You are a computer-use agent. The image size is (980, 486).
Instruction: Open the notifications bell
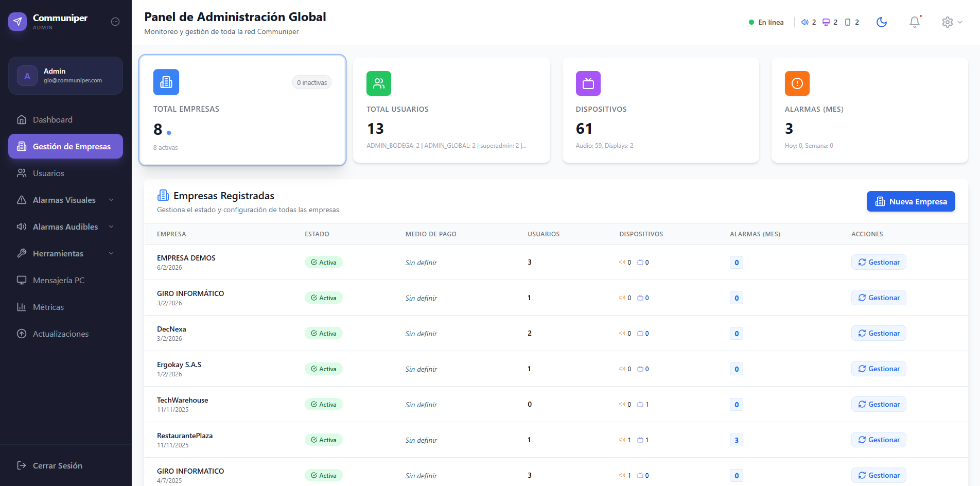[x=914, y=22]
